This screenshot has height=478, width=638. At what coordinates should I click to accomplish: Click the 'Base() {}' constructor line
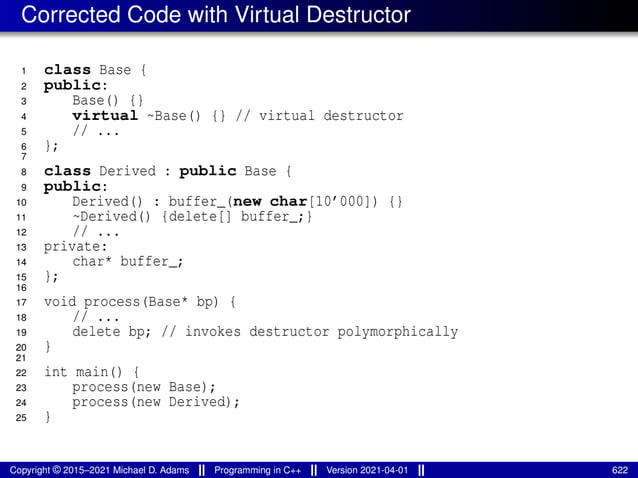pos(107,100)
